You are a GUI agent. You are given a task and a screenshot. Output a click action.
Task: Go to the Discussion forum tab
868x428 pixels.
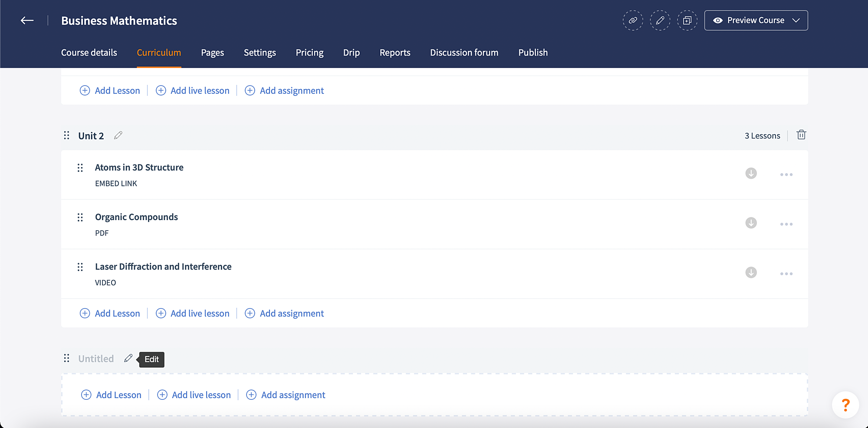coord(464,53)
